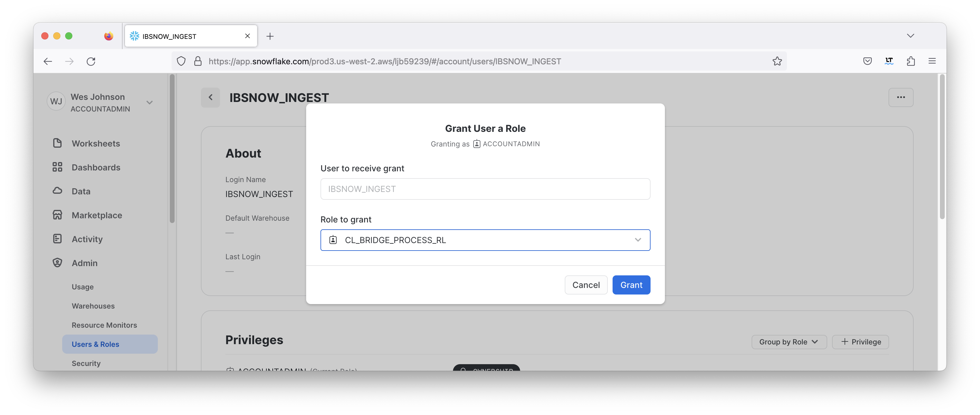Click the role icon in dropdown field
The width and height of the screenshot is (980, 415).
point(333,240)
